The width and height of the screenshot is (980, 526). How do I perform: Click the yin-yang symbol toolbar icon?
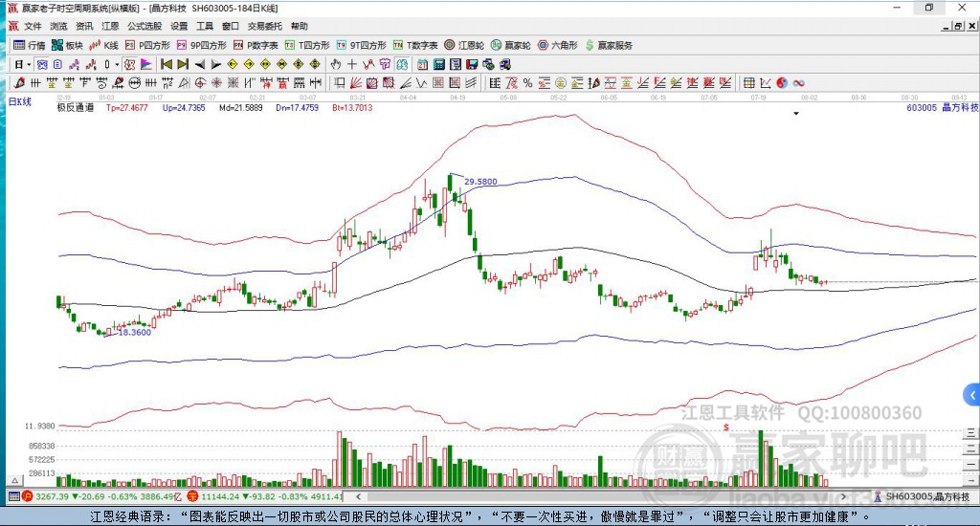point(783,83)
